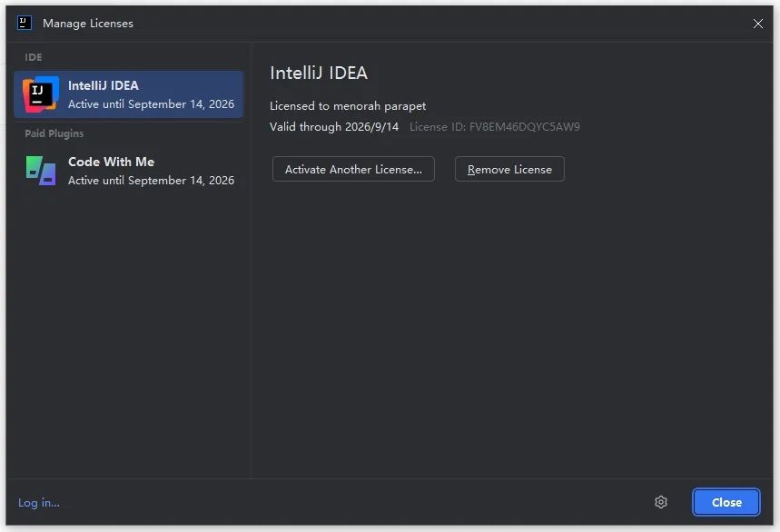Click Code With Me's 'Active until' status text
The image size is (780, 532).
152,180
